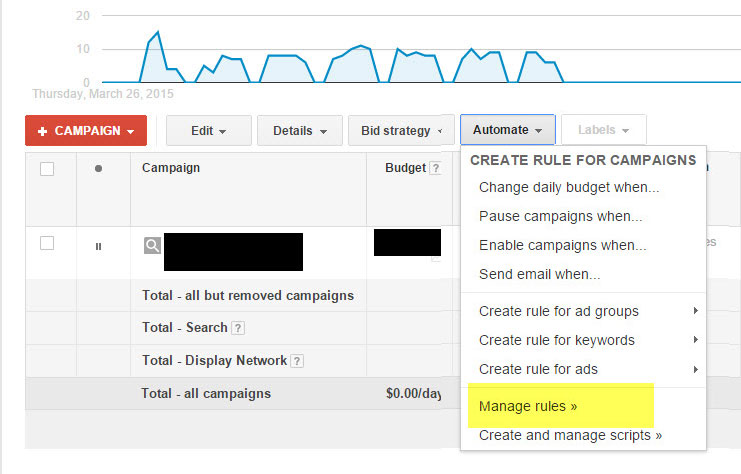
Task: Click the blacked-out campaign name link
Action: (233, 252)
